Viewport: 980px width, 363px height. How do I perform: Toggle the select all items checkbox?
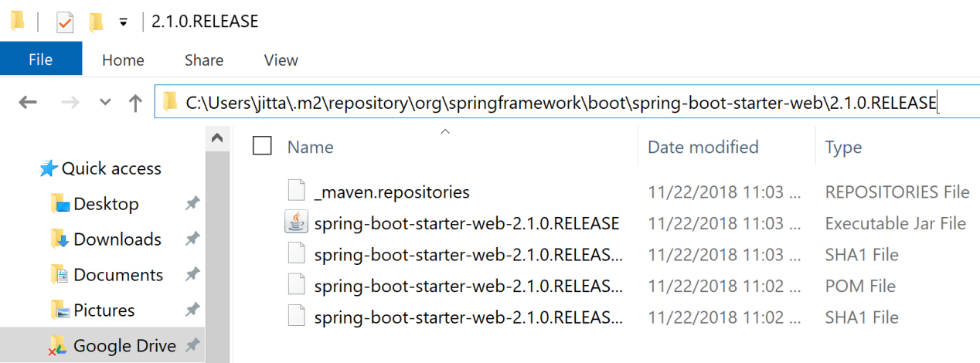coord(262,146)
